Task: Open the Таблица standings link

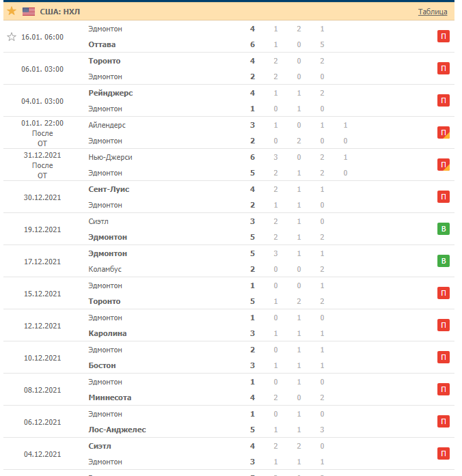Action: (x=433, y=12)
